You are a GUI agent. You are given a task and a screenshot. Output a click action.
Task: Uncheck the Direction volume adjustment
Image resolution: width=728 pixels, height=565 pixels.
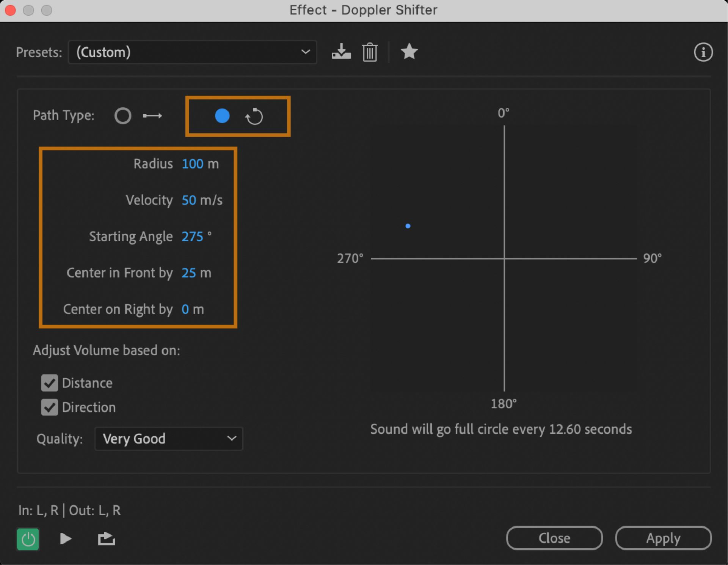[49, 407]
